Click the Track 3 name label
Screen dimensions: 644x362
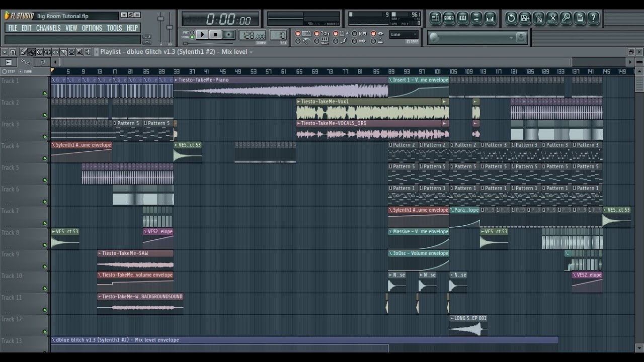click(11, 124)
